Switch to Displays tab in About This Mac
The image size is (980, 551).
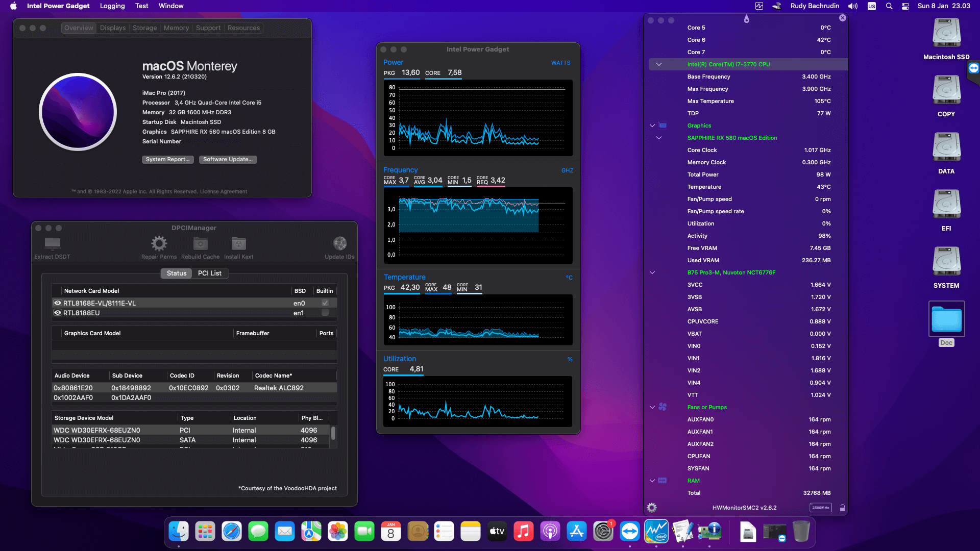pos(113,28)
